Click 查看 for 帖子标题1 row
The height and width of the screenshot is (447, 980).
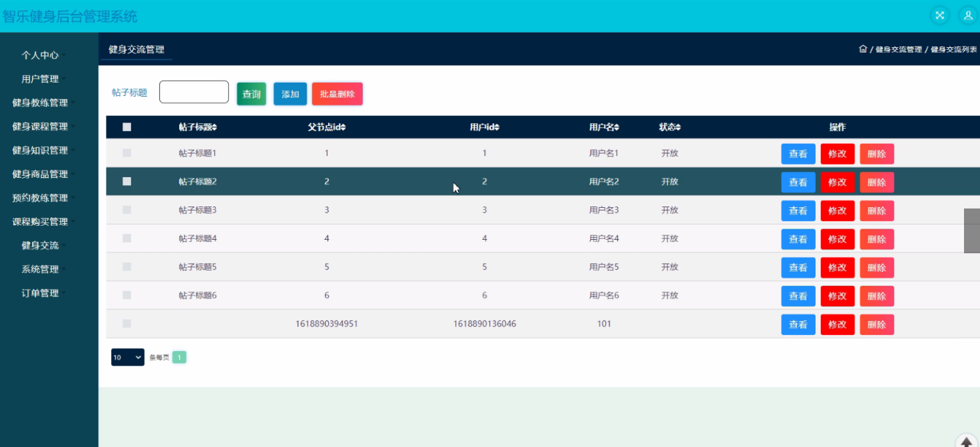point(798,154)
